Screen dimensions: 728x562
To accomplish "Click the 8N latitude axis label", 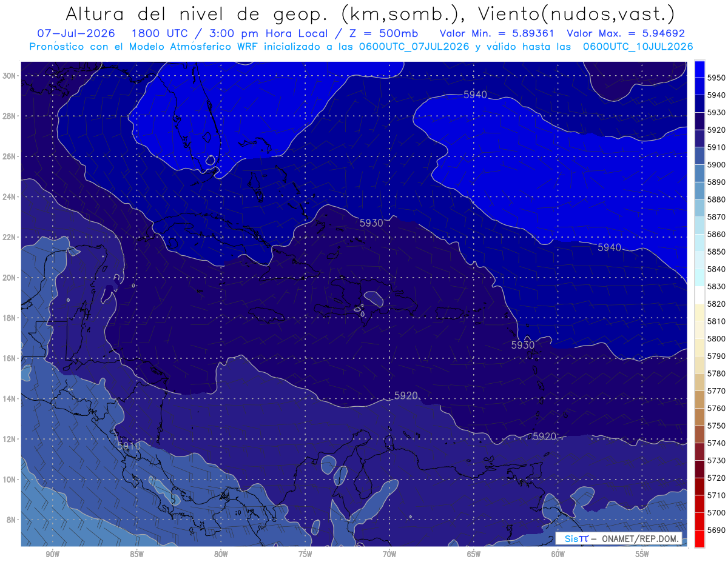I will [x=11, y=520].
